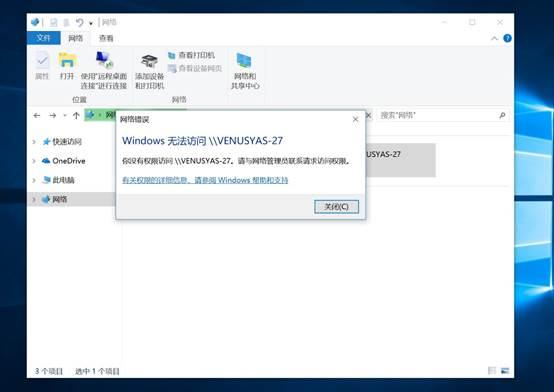Expand the OneDrive tree node arrow
Image resolution: width=554 pixels, height=392 pixels.
click(x=34, y=161)
